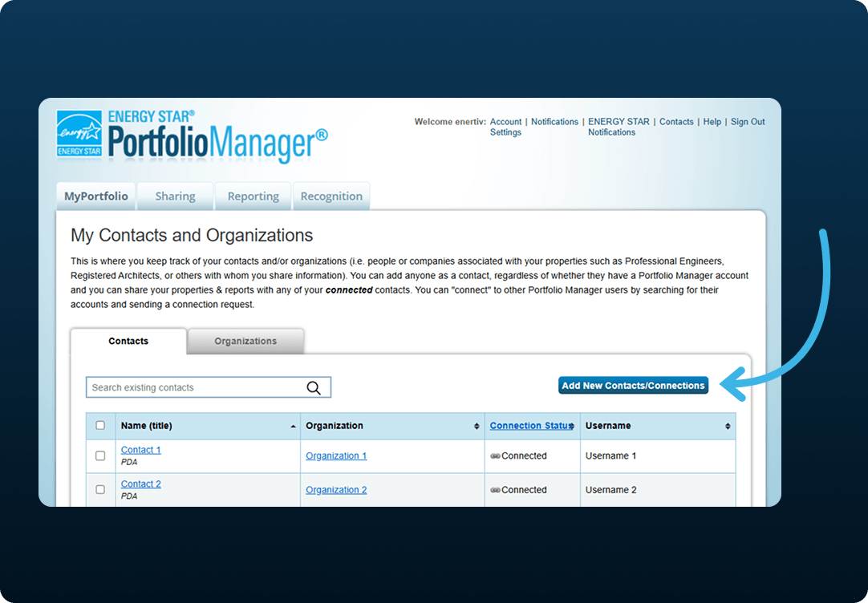Click the link icon beside Contact 1's Connected status

(x=496, y=455)
